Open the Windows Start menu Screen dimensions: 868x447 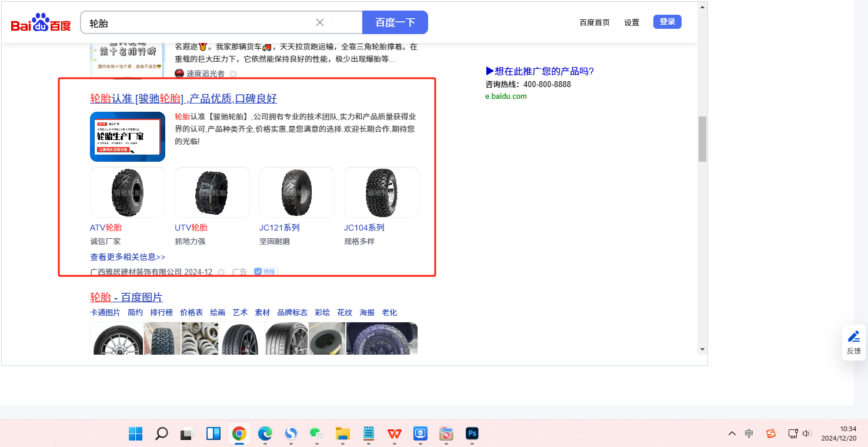[x=135, y=434]
